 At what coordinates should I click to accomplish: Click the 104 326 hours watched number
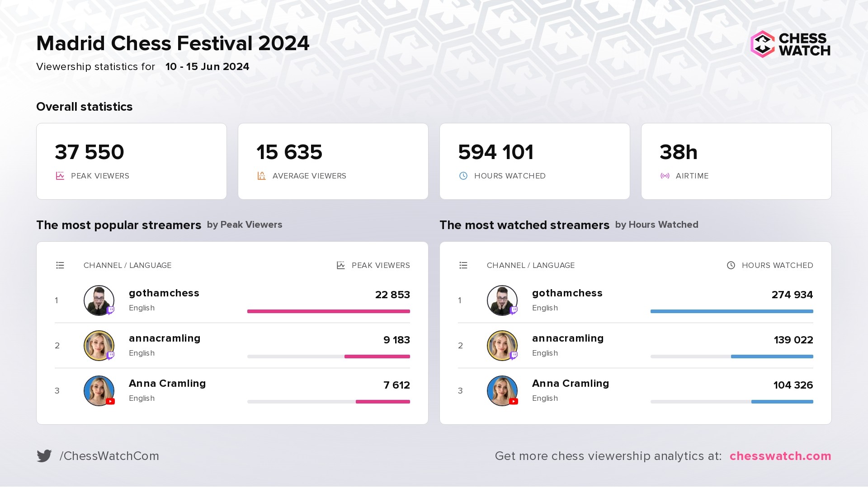(793, 385)
